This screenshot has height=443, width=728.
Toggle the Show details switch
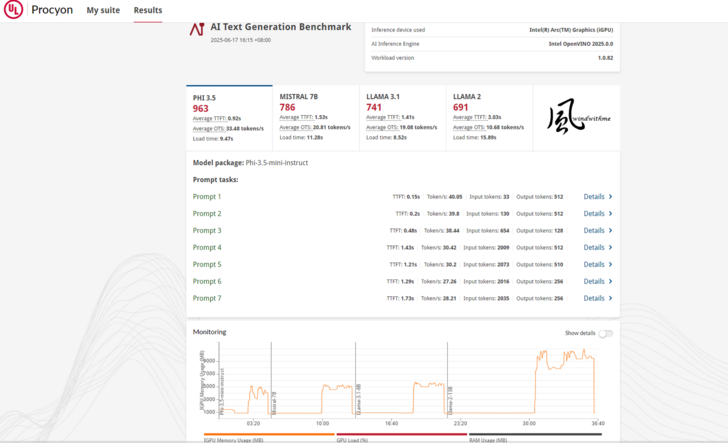click(605, 333)
